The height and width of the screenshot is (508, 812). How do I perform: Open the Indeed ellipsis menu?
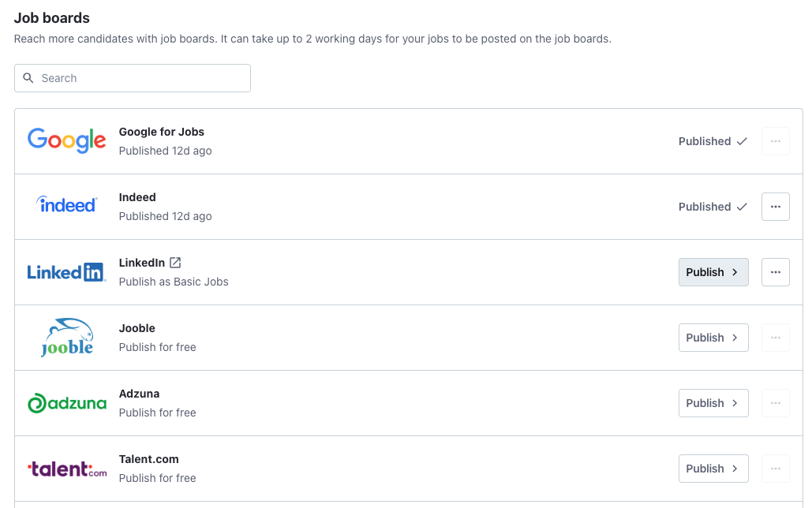(x=775, y=207)
